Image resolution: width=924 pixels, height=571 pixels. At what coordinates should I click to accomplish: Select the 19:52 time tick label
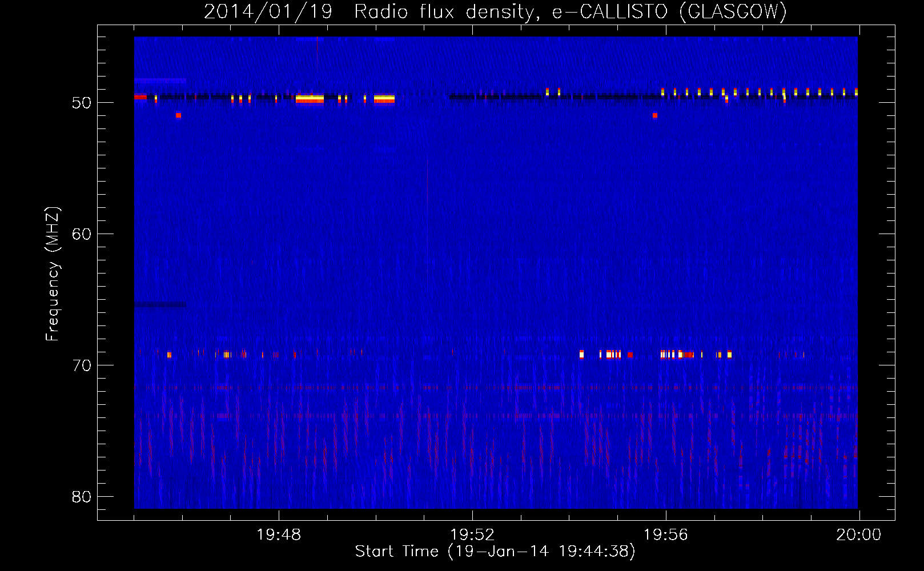coord(472,535)
